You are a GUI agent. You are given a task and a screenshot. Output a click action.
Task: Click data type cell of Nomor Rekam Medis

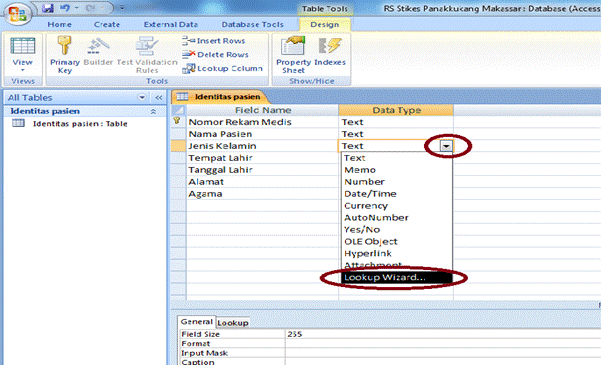pyautogui.click(x=396, y=122)
